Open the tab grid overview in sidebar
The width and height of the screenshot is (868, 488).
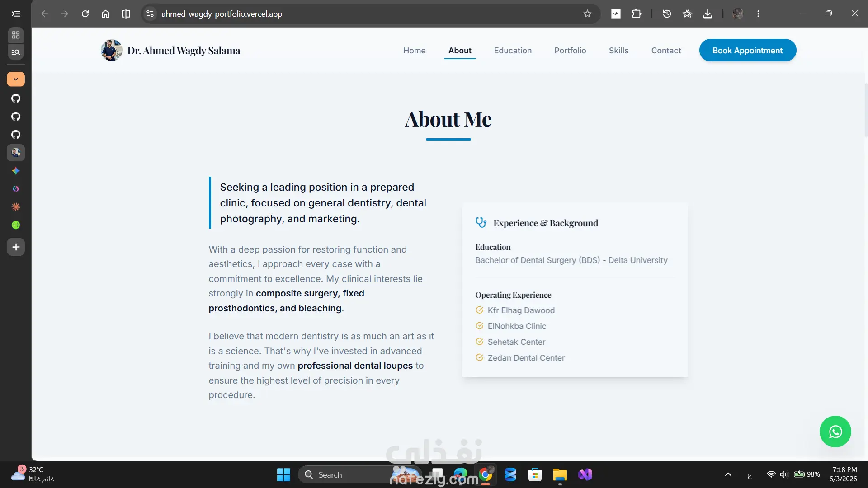pyautogui.click(x=16, y=35)
